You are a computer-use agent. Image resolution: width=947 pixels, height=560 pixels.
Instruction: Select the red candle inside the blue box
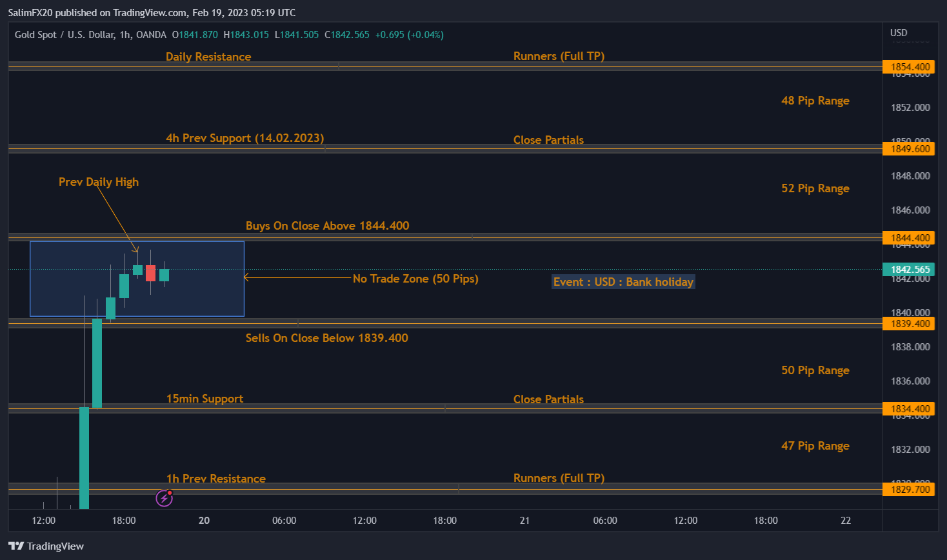(x=150, y=273)
